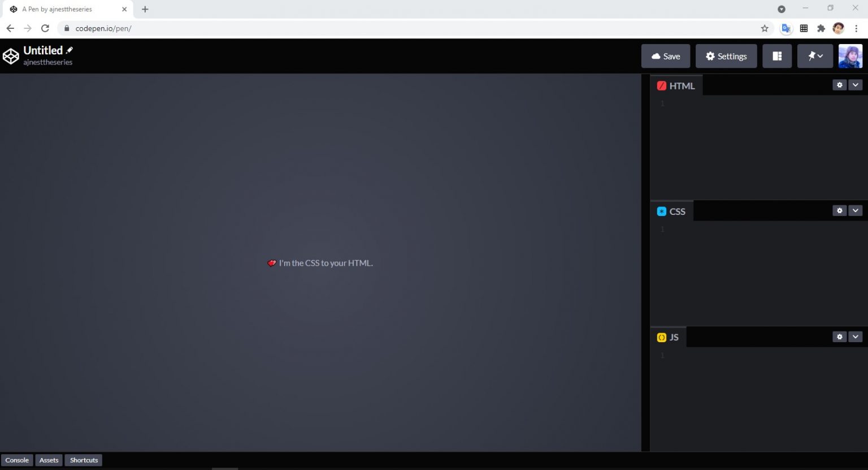868x470 pixels.
Task: Open pen Settings
Action: point(726,56)
